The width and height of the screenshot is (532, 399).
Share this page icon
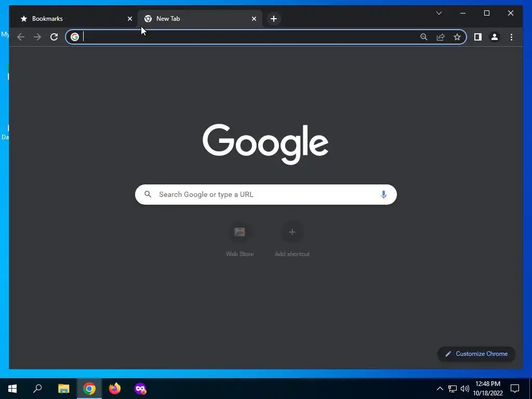tap(441, 37)
